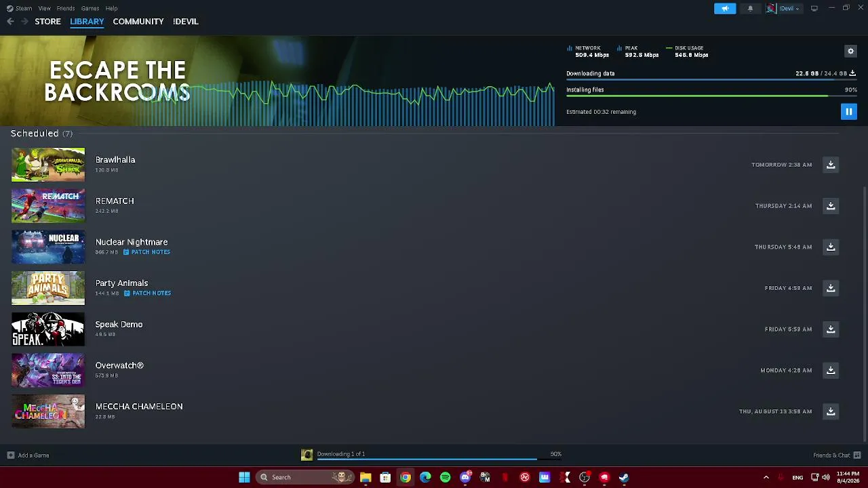Open Microsoft Store from taskbar
The image size is (868, 488).
click(385, 477)
